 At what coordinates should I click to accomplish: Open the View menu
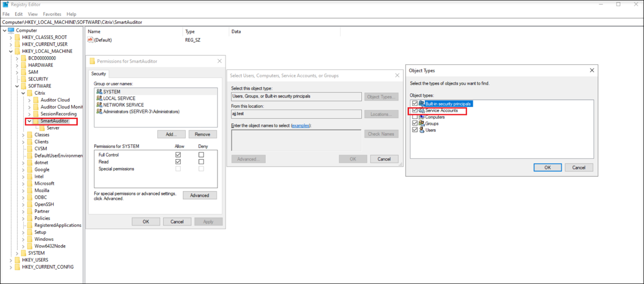click(33, 14)
